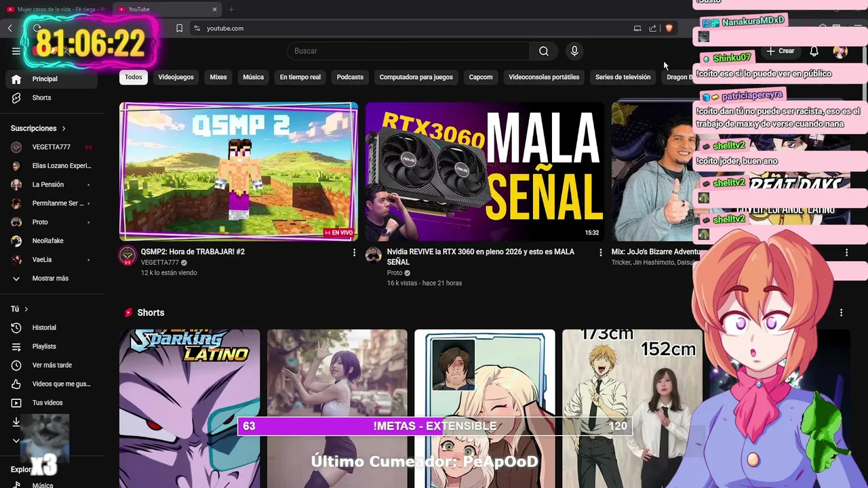The width and height of the screenshot is (868, 488).
Task: Open Nvidia REVIVE la RTX 3060 title
Action: coord(481,256)
